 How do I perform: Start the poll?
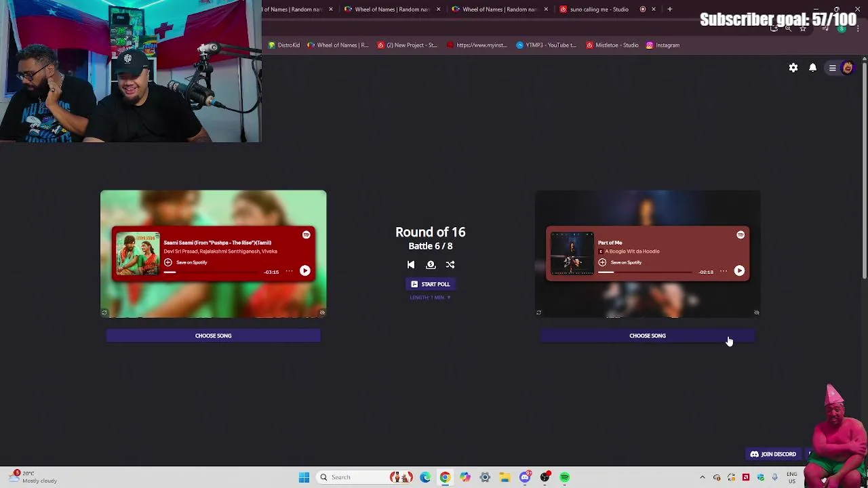coord(431,284)
